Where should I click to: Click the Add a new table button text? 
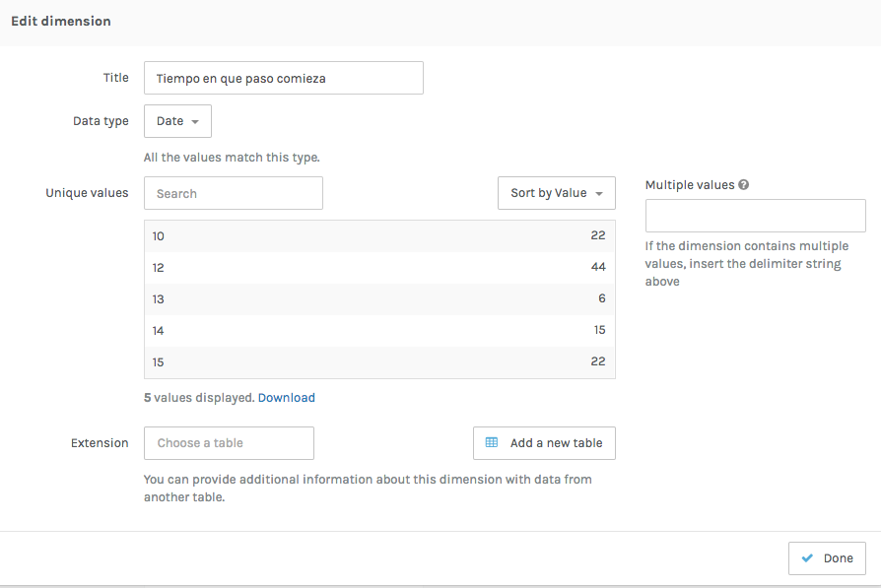556,443
